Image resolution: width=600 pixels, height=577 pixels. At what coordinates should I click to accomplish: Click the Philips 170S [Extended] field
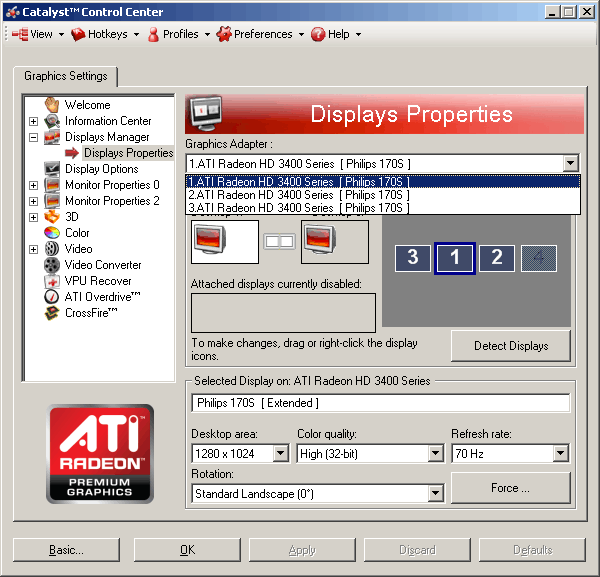pos(381,403)
